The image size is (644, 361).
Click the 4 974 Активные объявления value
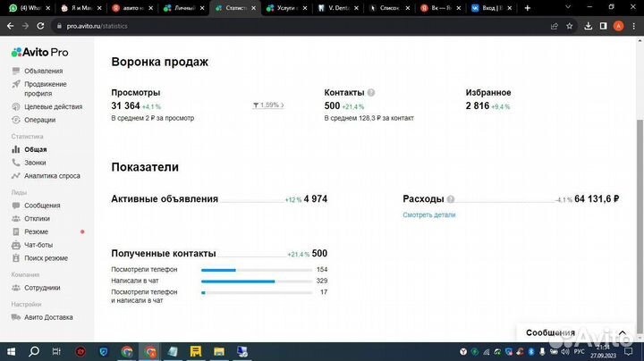tap(316, 199)
